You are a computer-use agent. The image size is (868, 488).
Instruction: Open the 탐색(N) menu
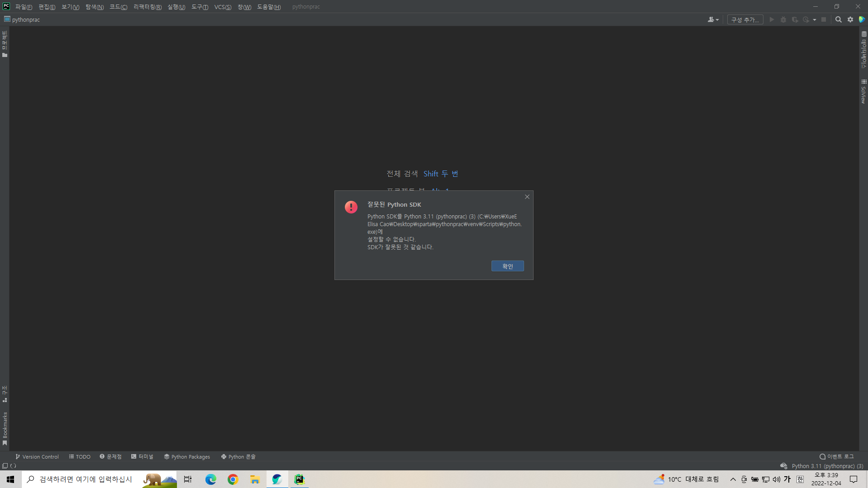point(95,7)
